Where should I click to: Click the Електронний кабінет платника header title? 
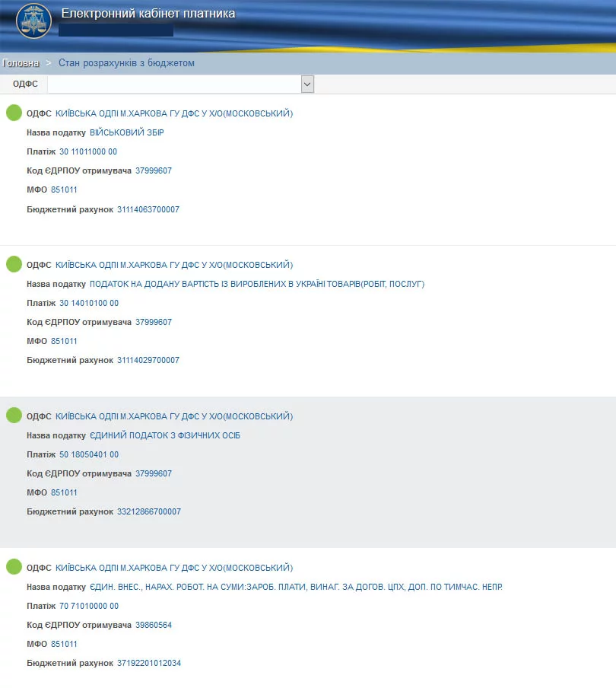tap(148, 14)
